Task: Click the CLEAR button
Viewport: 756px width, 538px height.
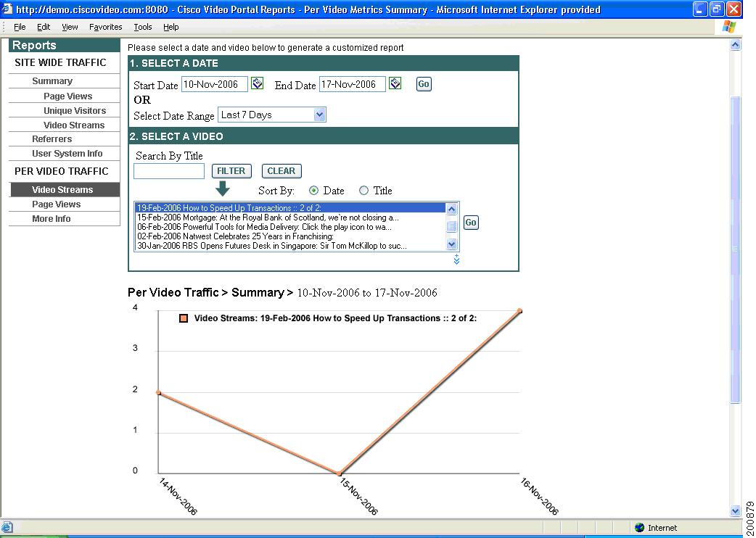Action: (282, 170)
